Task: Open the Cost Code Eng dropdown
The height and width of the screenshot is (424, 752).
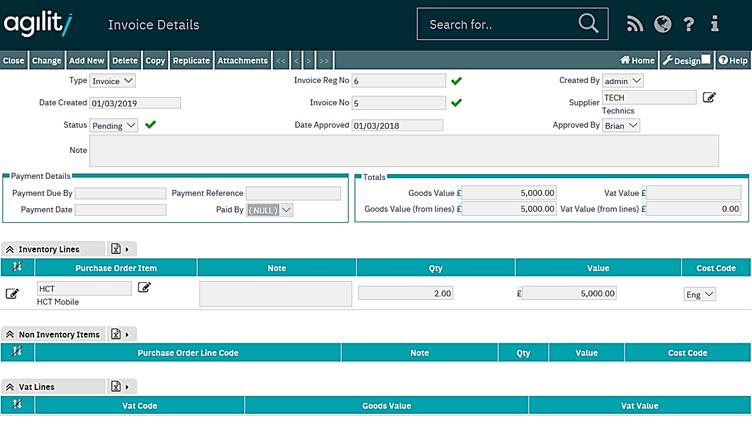Action: 700,294
